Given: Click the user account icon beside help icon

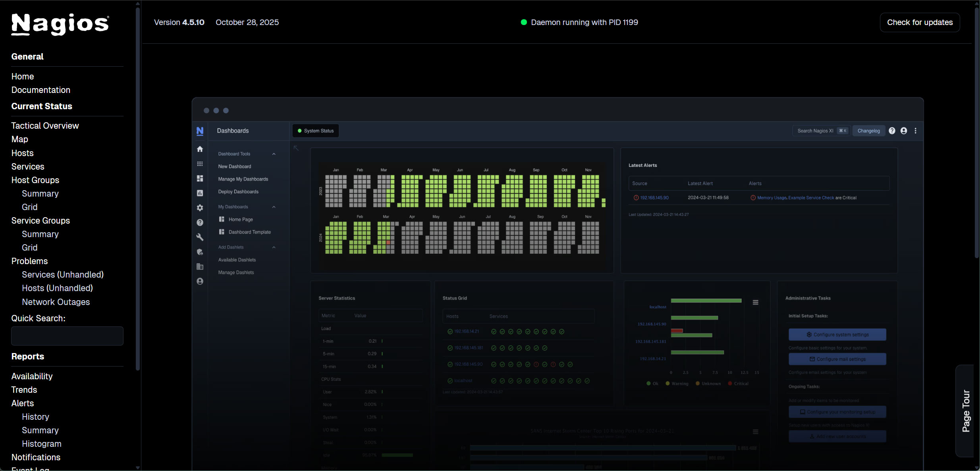Looking at the screenshot, I should [x=904, y=131].
